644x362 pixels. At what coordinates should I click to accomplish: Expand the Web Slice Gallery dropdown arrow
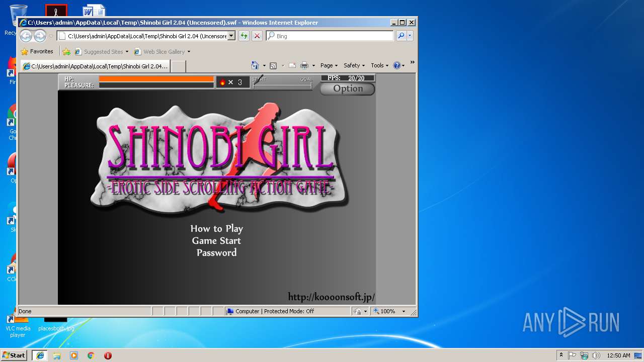pyautogui.click(x=189, y=52)
